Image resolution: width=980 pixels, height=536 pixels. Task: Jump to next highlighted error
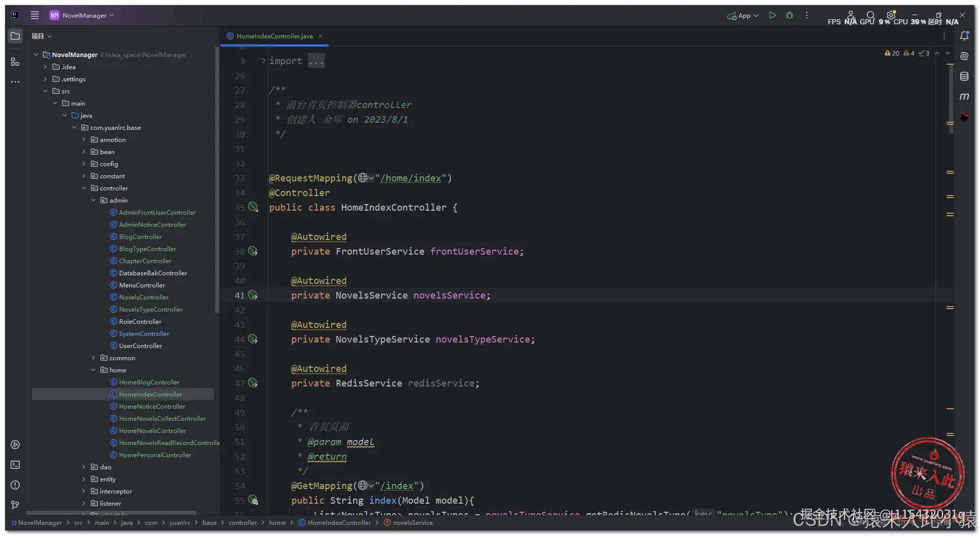(x=948, y=53)
